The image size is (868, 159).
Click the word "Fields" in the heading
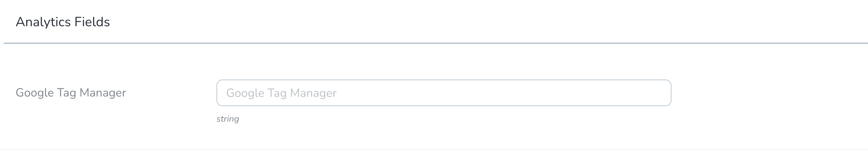pos(92,22)
